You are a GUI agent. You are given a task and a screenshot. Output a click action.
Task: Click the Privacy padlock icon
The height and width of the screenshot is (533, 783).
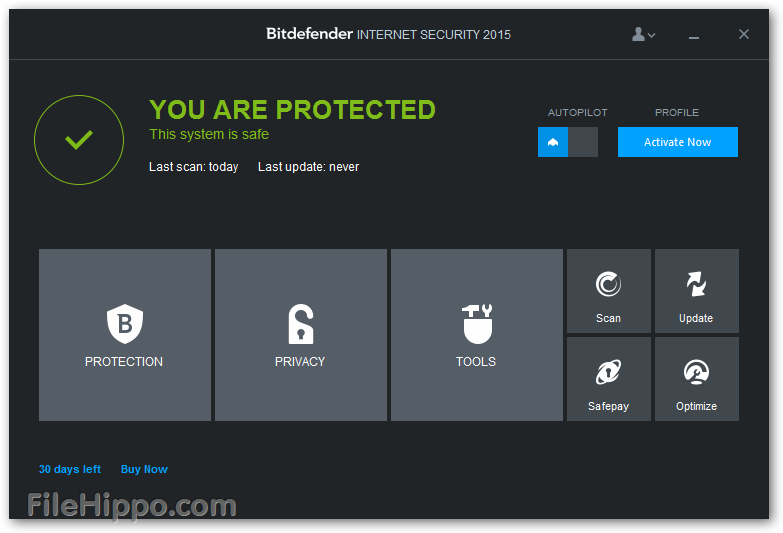(300, 324)
